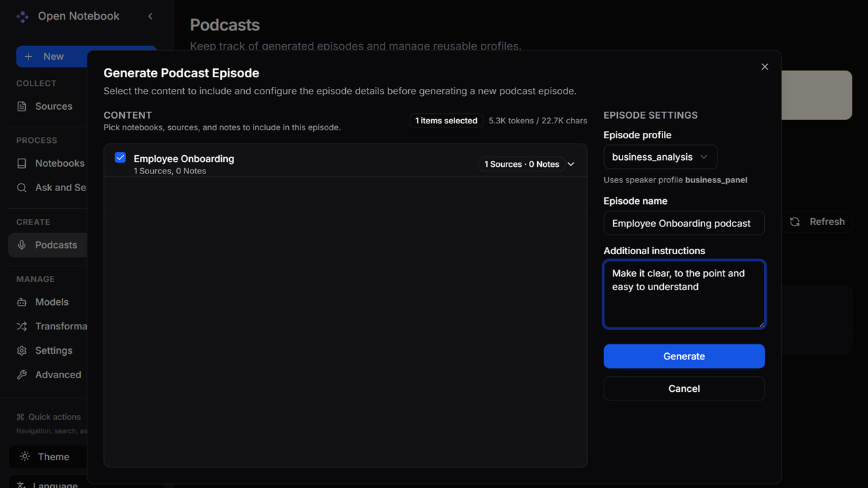
Task: Collapse the sidebar with the chevron arrow
Action: coord(150,16)
